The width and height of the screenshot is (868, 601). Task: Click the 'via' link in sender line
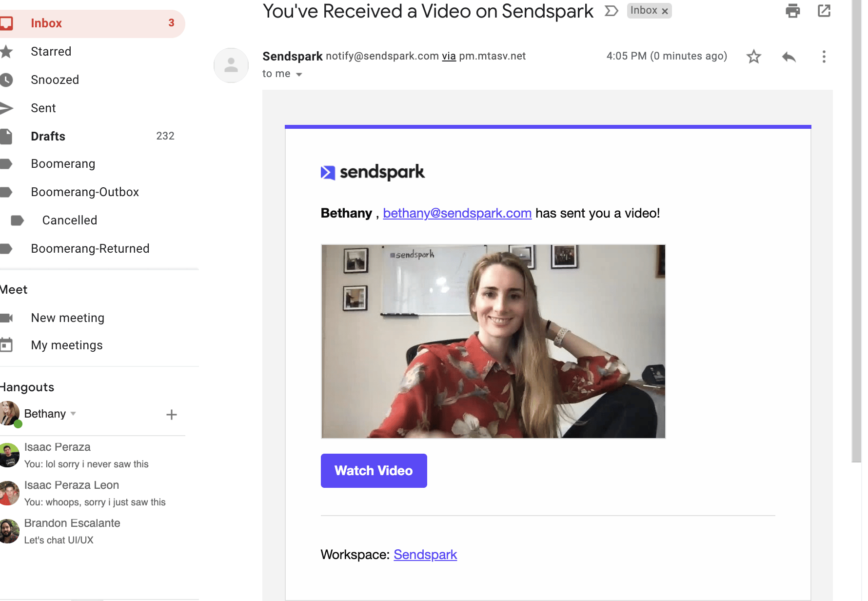click(449, 56)
